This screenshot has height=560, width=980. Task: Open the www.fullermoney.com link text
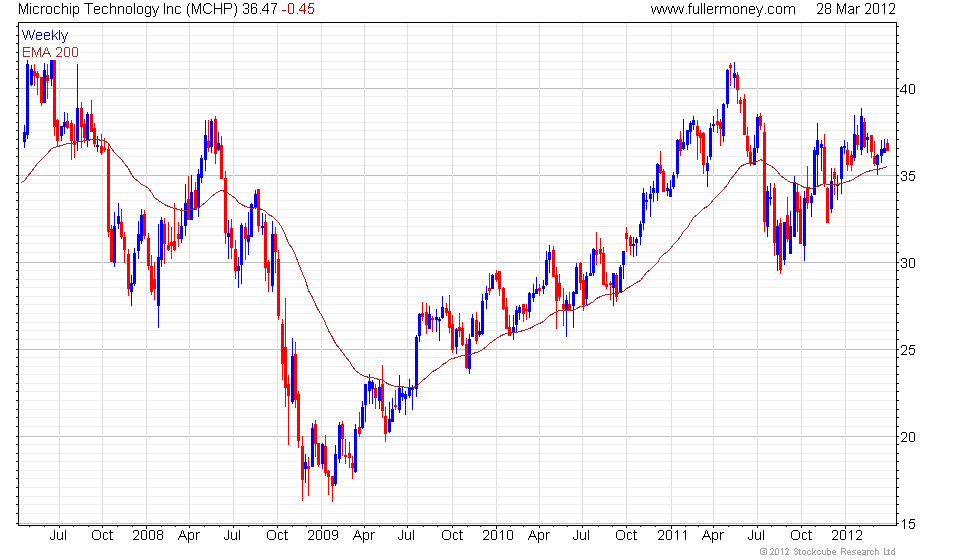click(x=723, y=9)
